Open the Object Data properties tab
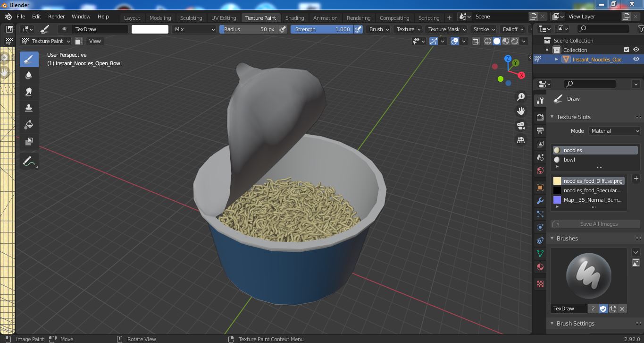 [540, 254]
